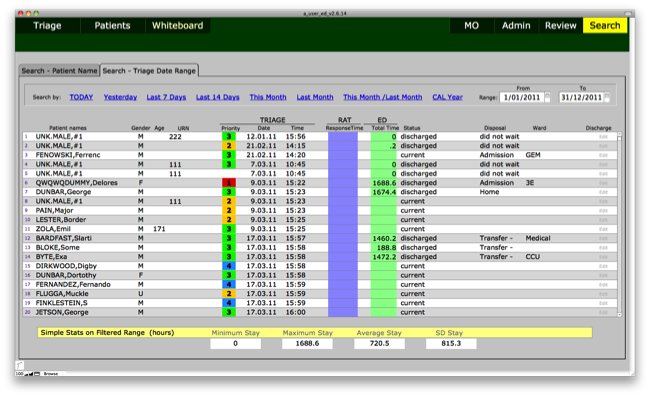The width and height of the screenshot is (650, 397).
Task: Click the Last 14 Days link
Action: (218, 97)
